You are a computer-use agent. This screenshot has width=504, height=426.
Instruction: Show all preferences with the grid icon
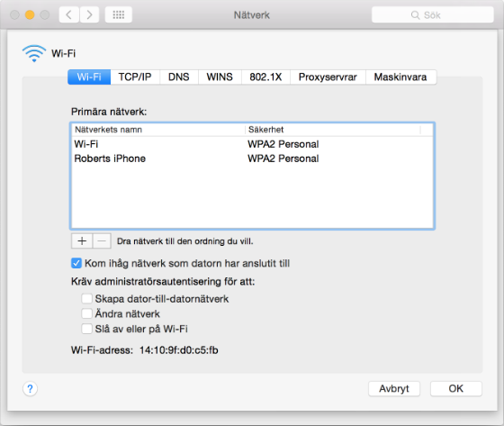coord(118,14)
